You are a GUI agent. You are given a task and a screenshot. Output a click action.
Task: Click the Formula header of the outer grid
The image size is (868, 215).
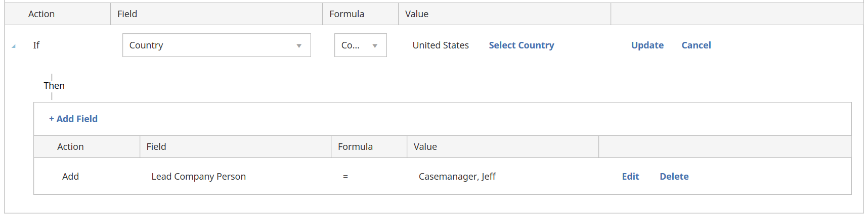(346, 14)
